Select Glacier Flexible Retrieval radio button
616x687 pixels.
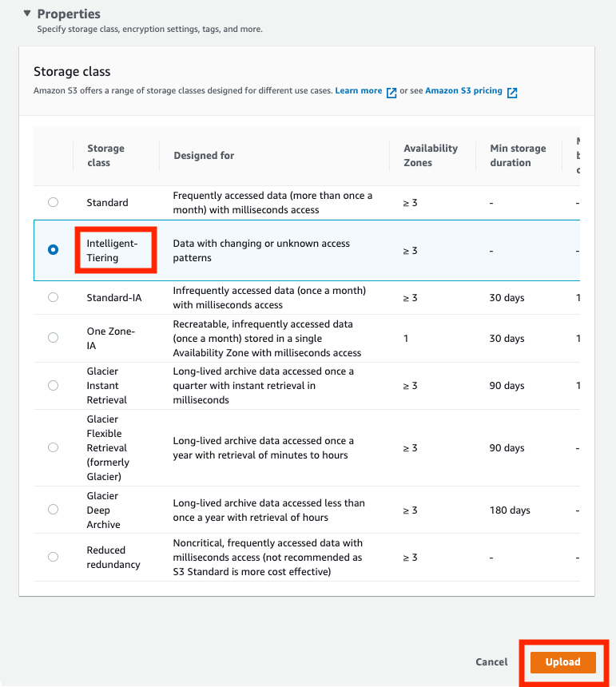(53, 447)
